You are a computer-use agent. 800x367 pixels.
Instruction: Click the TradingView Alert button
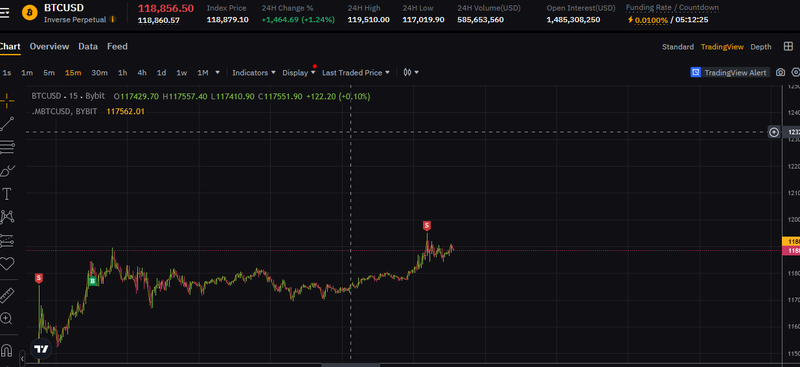coord(730,72)
